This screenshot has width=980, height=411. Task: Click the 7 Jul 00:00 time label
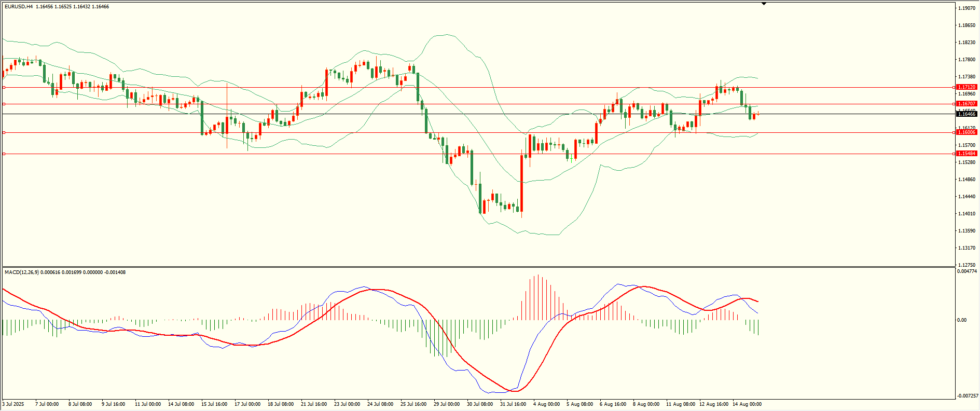[47, 404]
